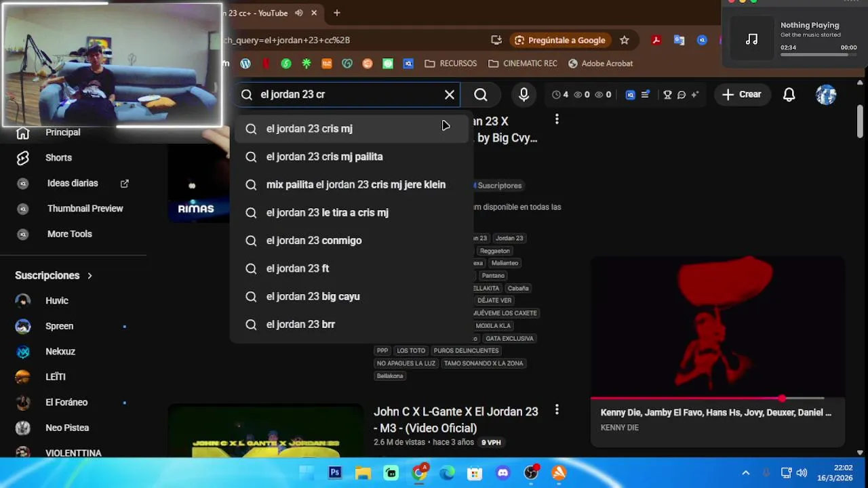The height and width of the screenshot is (488, 868).
Task: Click the "9 VPH" badge
Action: point(491,443)
